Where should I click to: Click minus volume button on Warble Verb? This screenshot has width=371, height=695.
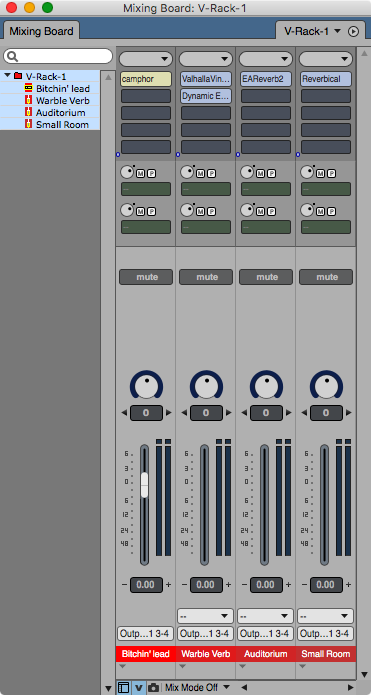tap(184, 585)
